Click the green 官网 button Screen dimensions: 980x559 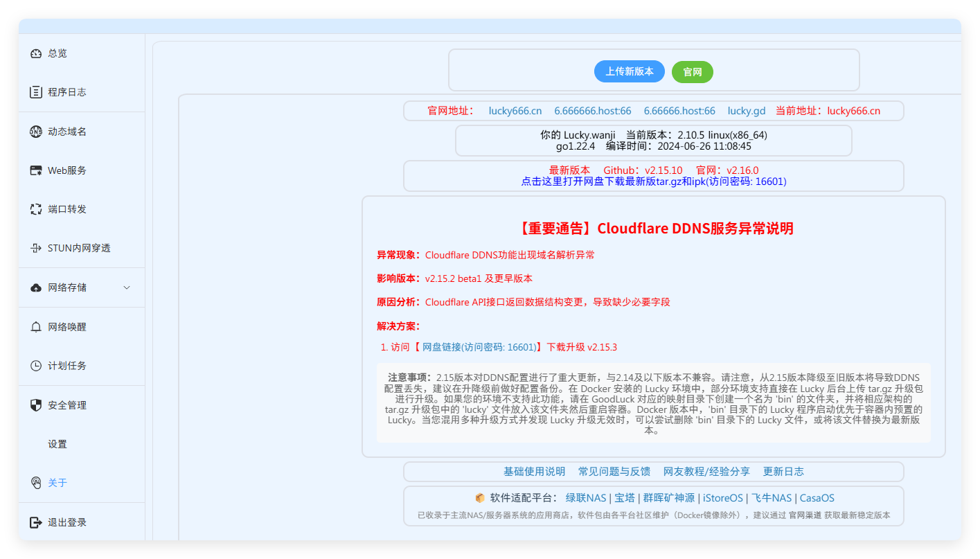point(692,71)
